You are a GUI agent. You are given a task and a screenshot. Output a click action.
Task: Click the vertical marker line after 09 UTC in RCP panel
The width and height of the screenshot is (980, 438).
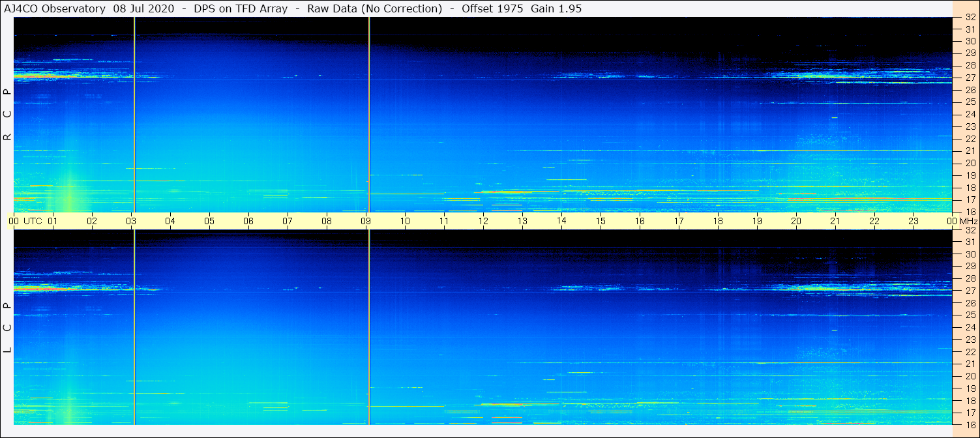coord(369,115)
